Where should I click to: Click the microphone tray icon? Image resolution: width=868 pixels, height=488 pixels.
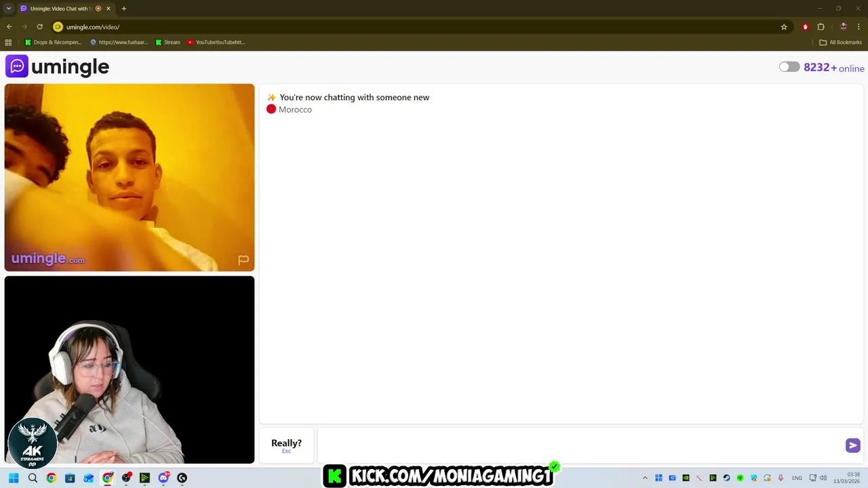click(x=781, y=478)
